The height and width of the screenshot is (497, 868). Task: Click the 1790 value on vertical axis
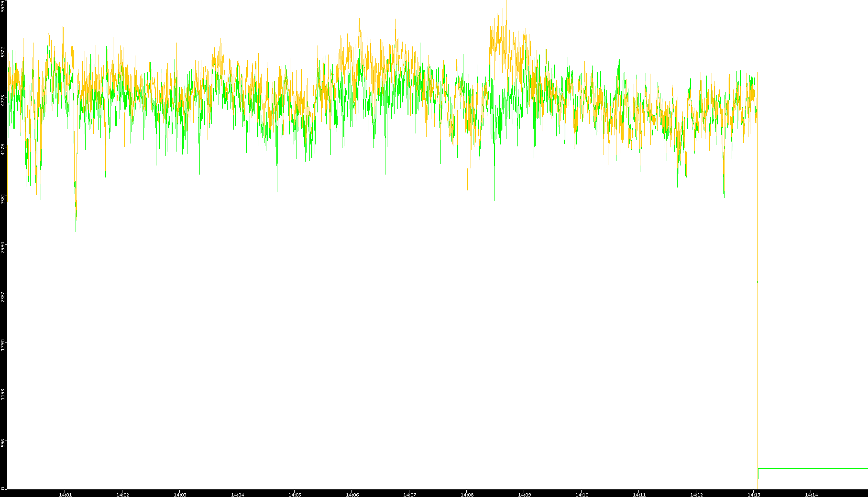point(3,345)
